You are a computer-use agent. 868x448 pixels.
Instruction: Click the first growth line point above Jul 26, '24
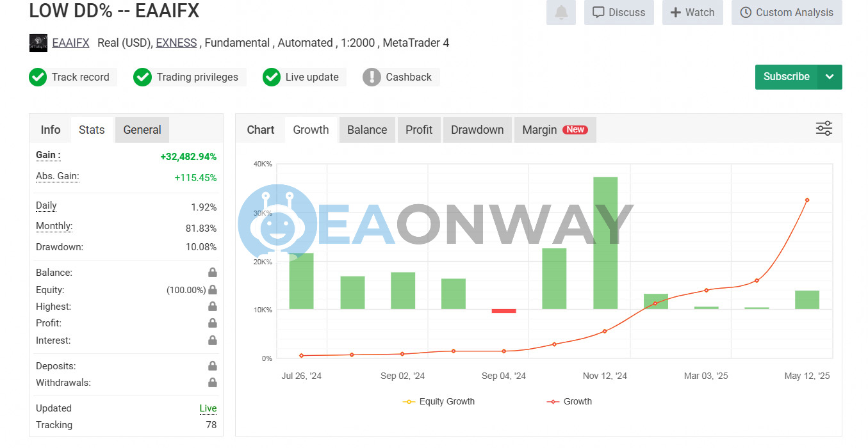(301, 356)
